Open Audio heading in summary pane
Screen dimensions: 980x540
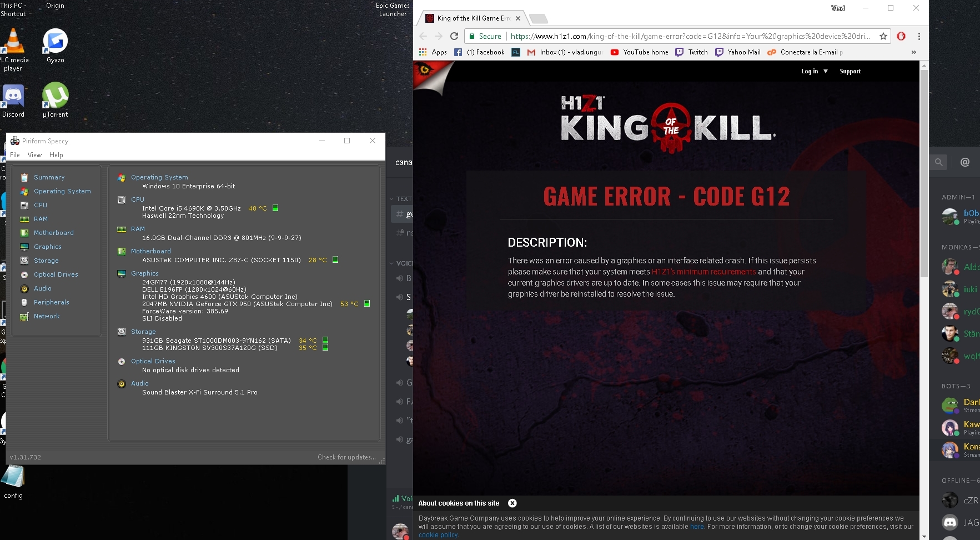[x=140, y=383]
